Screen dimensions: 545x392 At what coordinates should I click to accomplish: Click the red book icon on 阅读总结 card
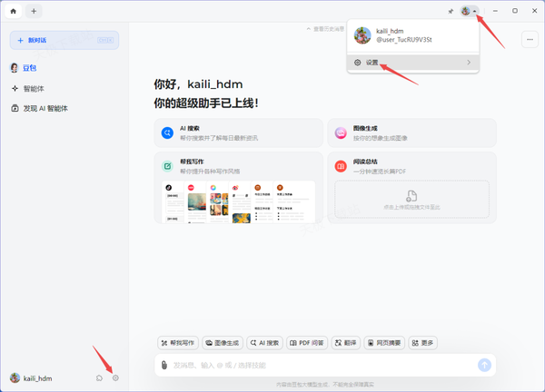pyautogui.click(x=341, y=166)
